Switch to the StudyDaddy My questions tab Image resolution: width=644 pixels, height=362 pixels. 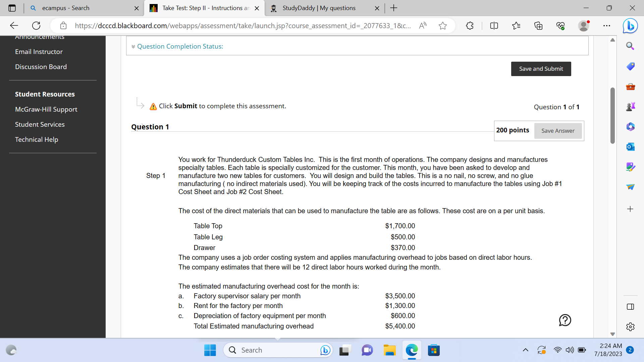pos(319,8)
